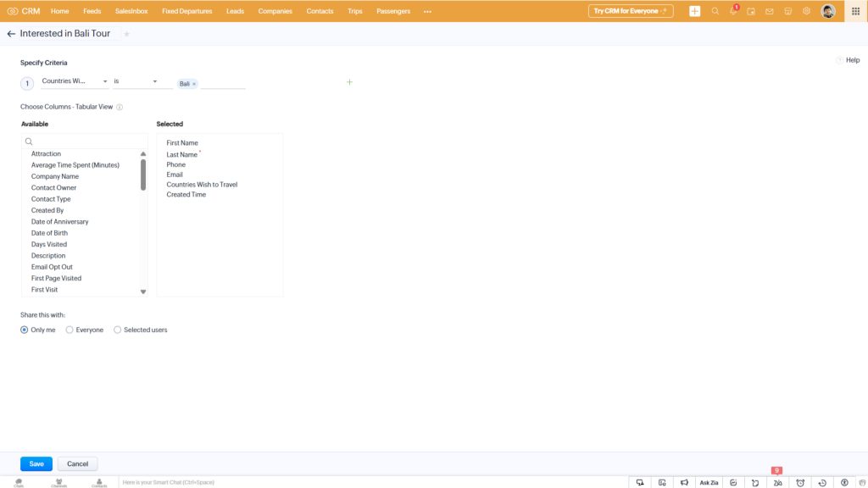Go back using the left arrow
868x488 pixels.
pos(11,34)
